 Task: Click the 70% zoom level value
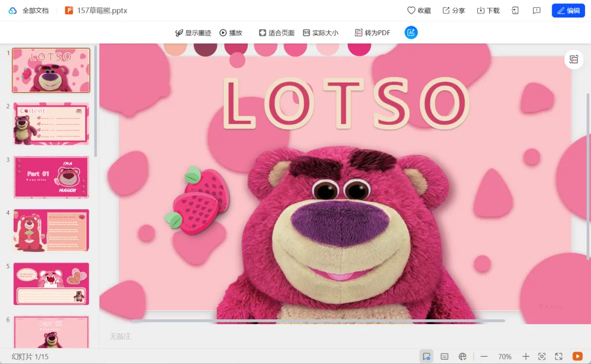coord(505,356)
